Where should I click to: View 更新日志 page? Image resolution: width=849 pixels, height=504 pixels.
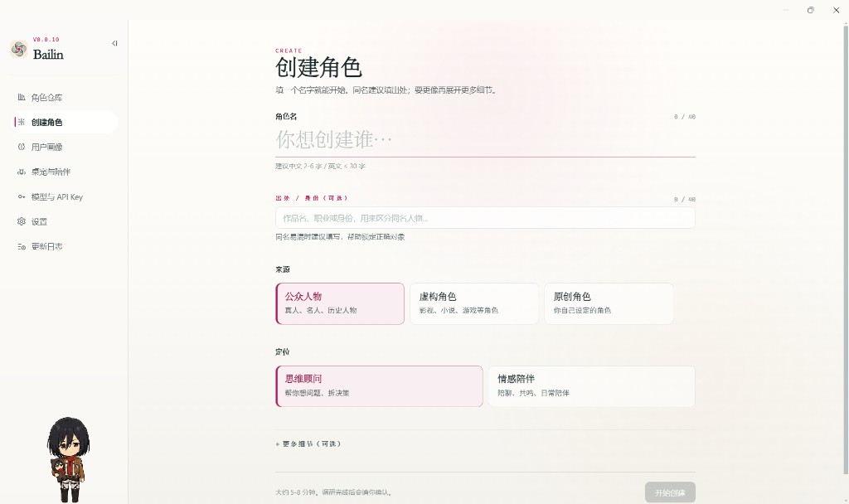tap(65, 246)
